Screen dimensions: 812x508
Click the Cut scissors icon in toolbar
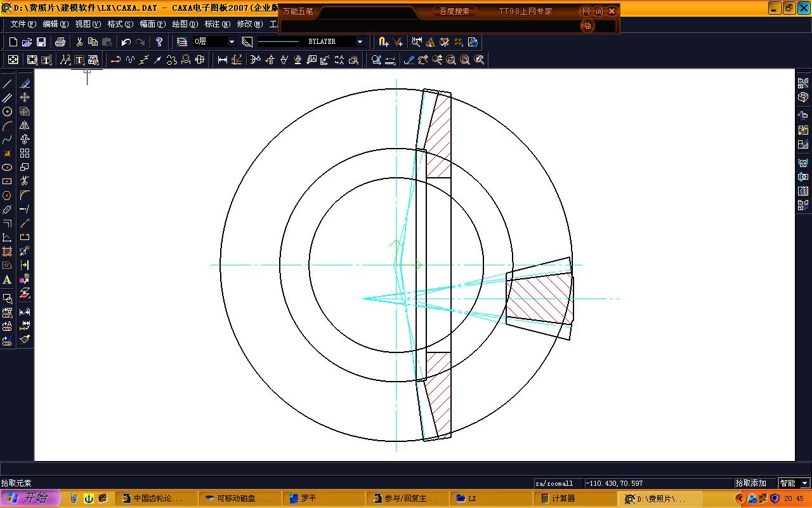click(79, 42)
